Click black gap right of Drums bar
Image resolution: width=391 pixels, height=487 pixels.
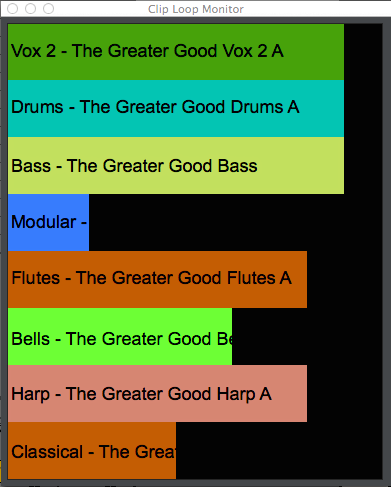coord(363,109)
